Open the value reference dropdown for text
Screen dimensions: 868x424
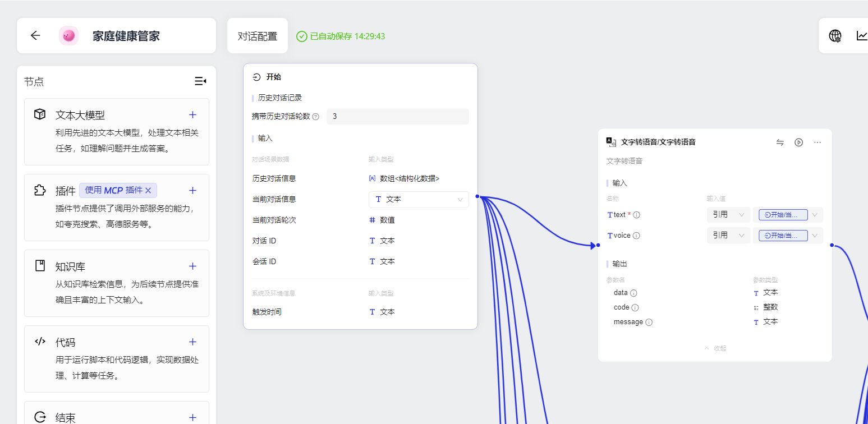[788, 215]
